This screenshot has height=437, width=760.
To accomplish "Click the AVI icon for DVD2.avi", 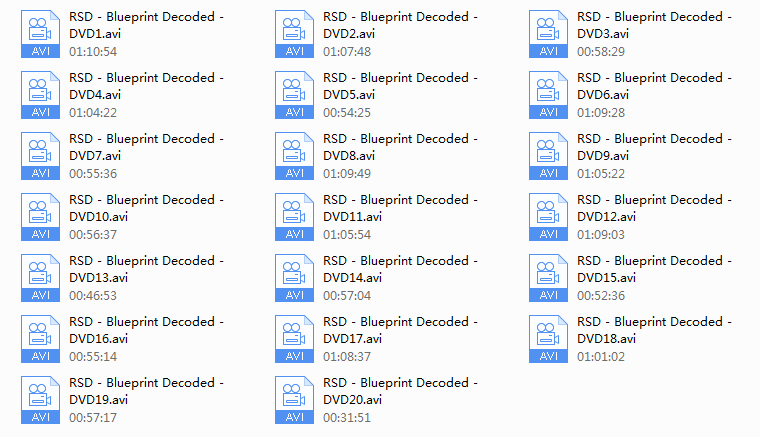I will point(294,34).
